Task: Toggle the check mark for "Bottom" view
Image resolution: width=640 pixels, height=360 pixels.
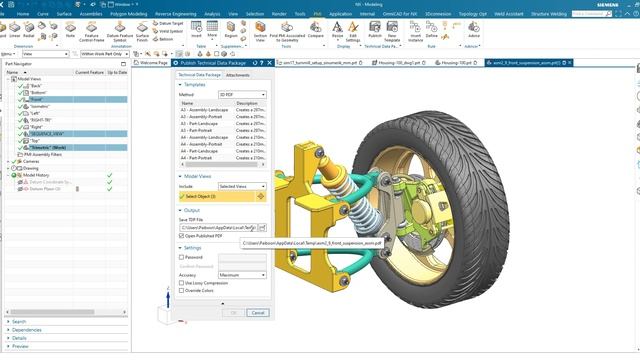Action: 20,93
